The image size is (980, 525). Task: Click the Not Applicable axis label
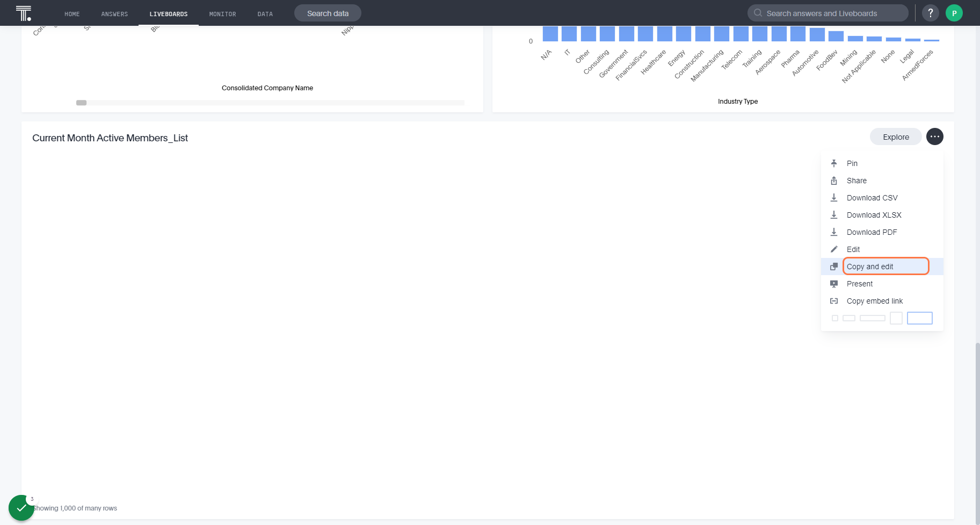[x=859, y=66]
